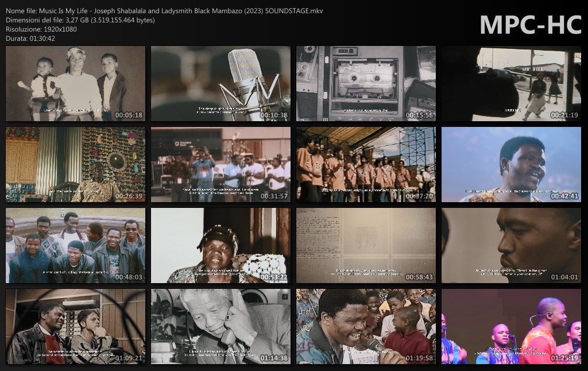Select the man on telephone thumbnail at 01:14:38

click(x=220, y=326)
